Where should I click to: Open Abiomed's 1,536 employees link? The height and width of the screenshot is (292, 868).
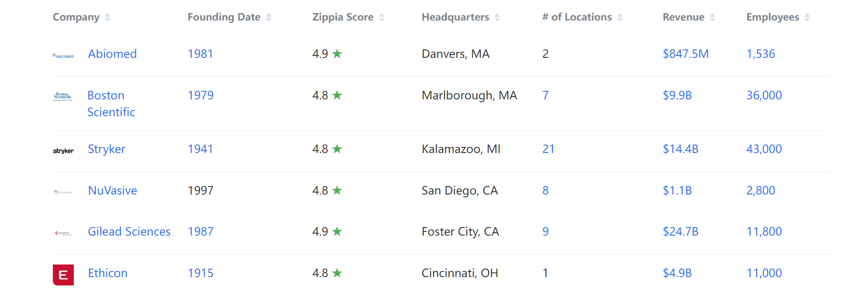761,54
